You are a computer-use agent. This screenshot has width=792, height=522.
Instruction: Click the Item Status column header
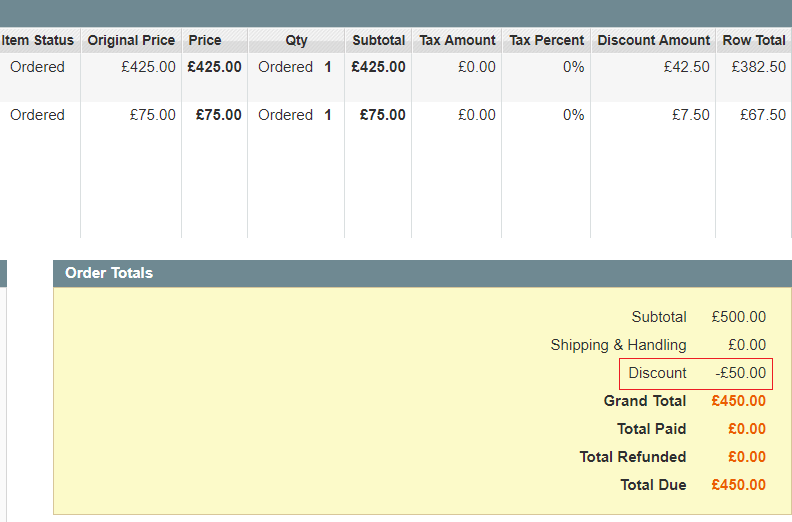38,41
